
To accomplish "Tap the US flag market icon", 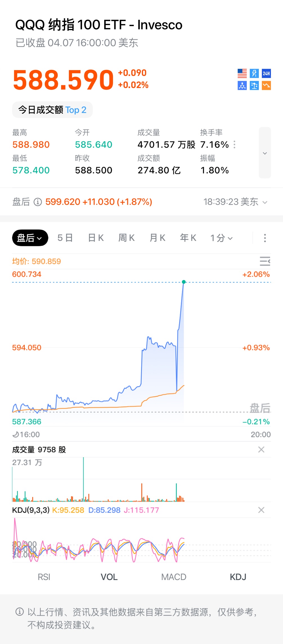I will (242, 74).
